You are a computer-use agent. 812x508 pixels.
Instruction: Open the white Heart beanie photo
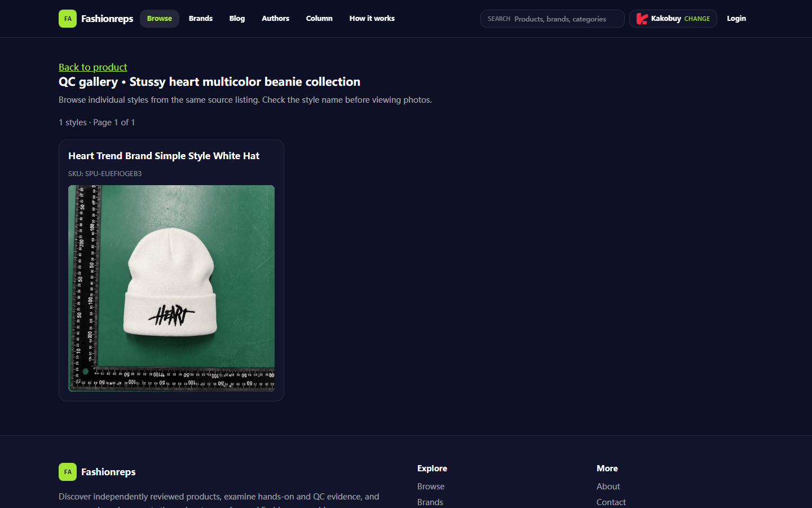(171, 288)
